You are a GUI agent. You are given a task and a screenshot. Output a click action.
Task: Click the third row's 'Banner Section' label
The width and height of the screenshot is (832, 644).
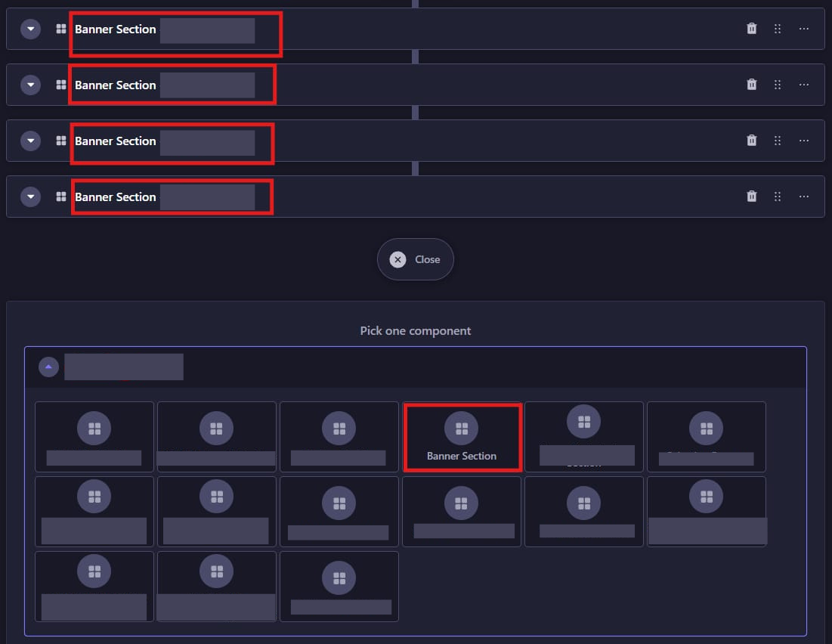[x=115, y=141]
